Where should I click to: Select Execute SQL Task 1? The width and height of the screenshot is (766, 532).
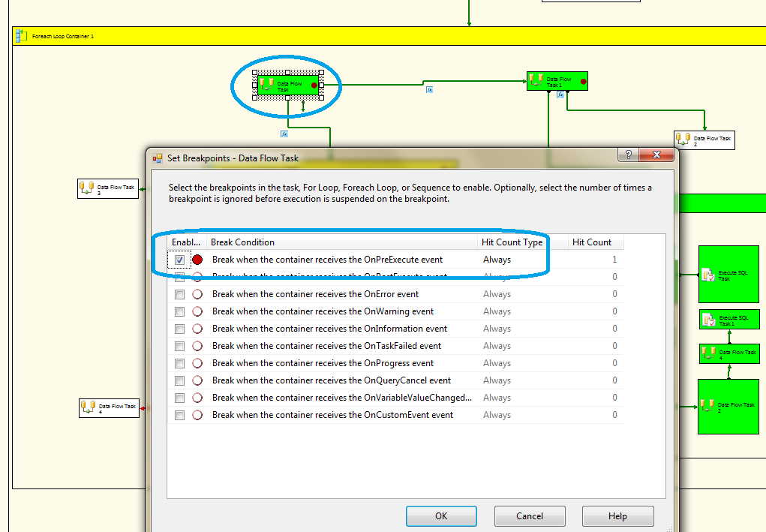tap(728, 319)
